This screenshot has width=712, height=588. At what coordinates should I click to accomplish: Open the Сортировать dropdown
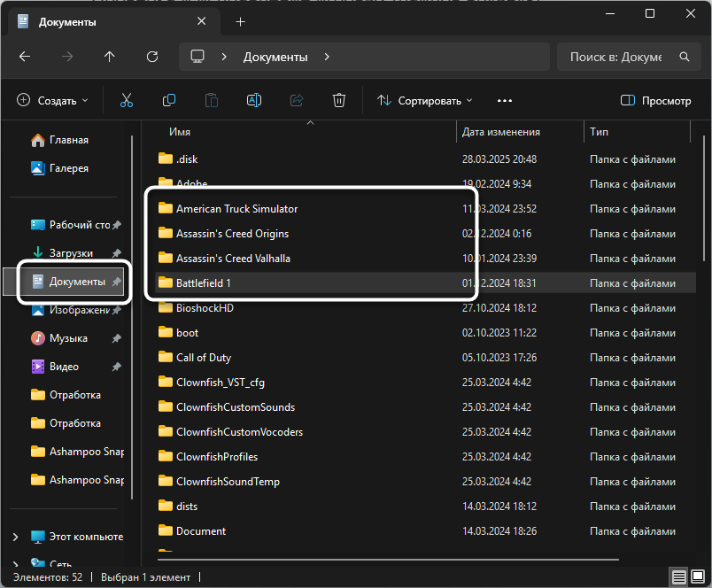[x=425, y=101]
